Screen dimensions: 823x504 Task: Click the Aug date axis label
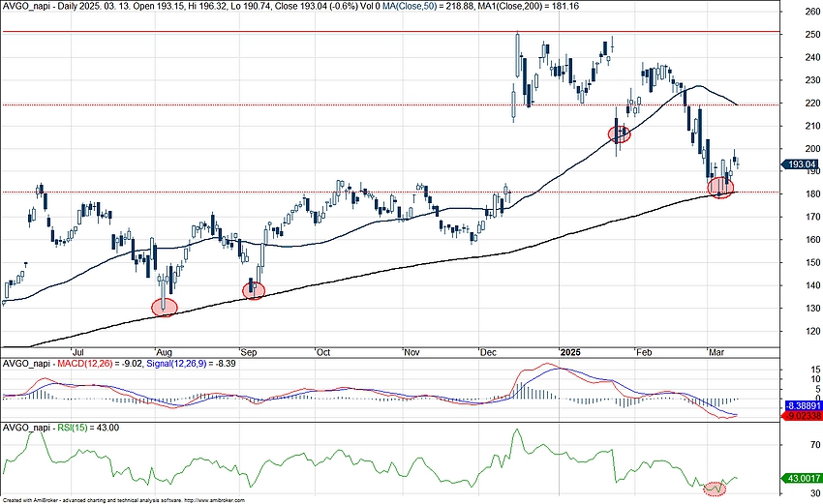coord(165,352)
